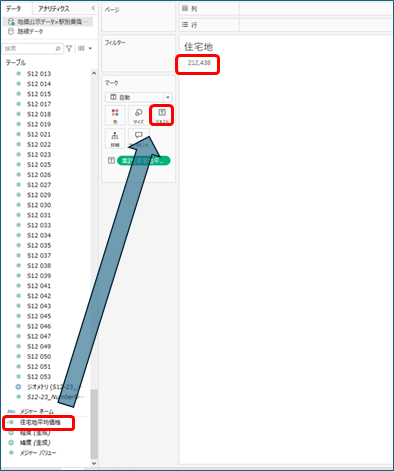Click inside the field search box
The width and height of the screenshot is (394, 471).
29,49
